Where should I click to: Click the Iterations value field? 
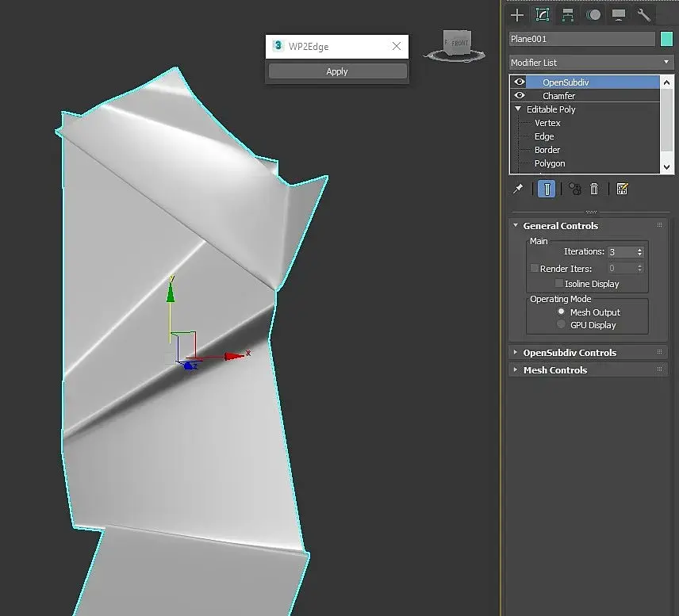621,251
